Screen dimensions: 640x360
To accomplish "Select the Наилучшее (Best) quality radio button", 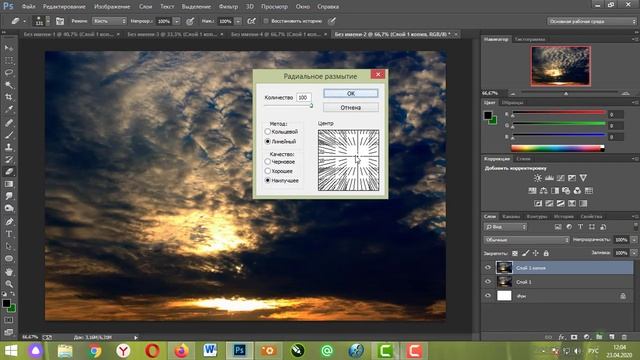I will [268, 180].
